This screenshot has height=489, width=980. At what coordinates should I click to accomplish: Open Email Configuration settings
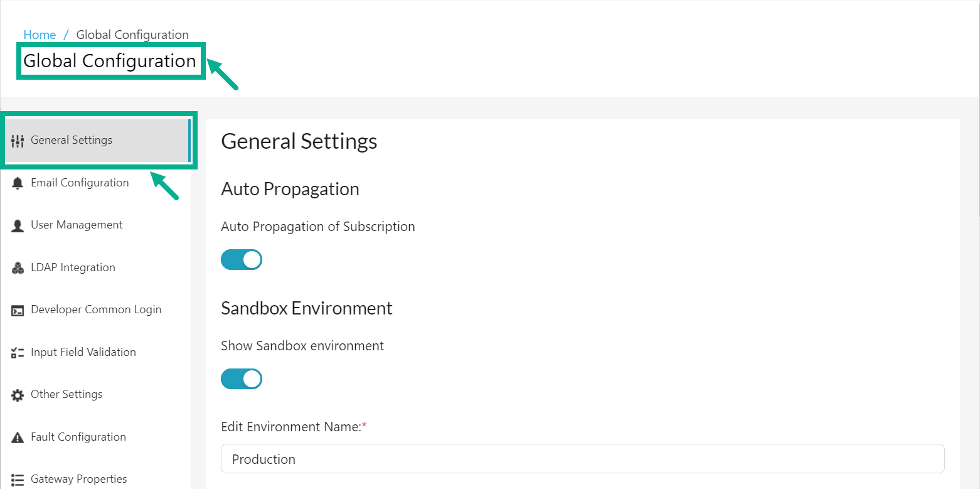[x=79, y=182]
